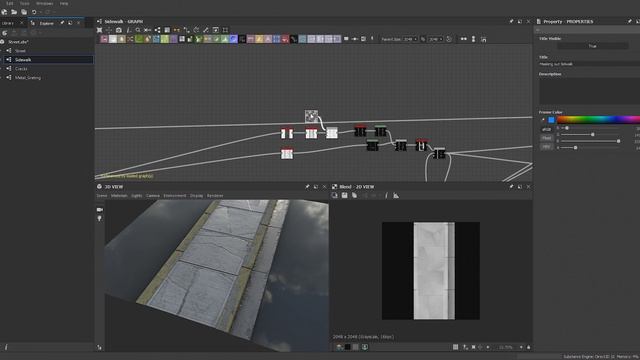Select black background swatch in 2D View footer
This screenshot has height=360, width=640.
(347, 347)
